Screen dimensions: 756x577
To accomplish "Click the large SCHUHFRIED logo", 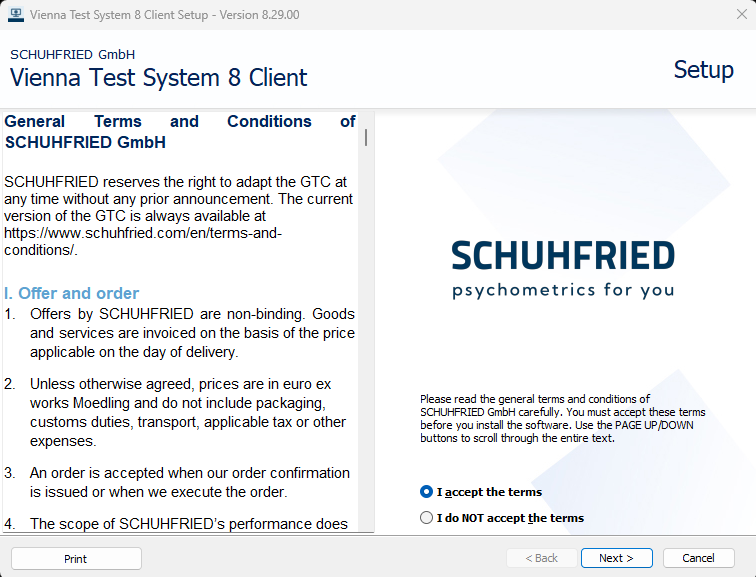I will pos(563,256).
